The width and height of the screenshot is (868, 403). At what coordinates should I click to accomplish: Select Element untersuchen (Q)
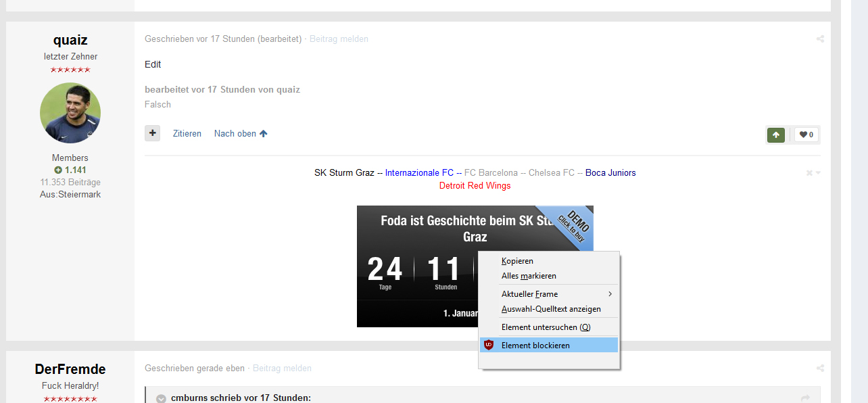[x=549, y=327]
